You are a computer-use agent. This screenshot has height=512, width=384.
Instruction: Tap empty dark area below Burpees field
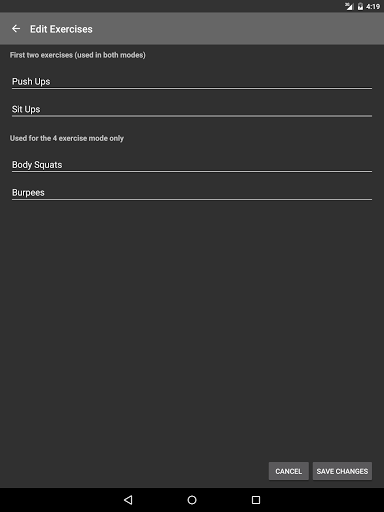192,317
